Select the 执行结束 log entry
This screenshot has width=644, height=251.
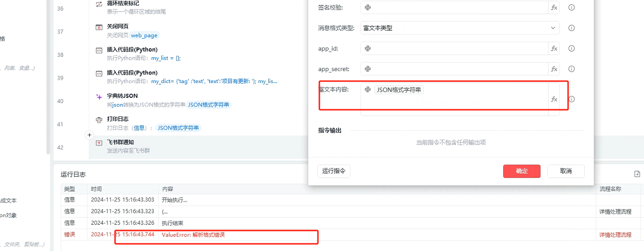[172, 223]
